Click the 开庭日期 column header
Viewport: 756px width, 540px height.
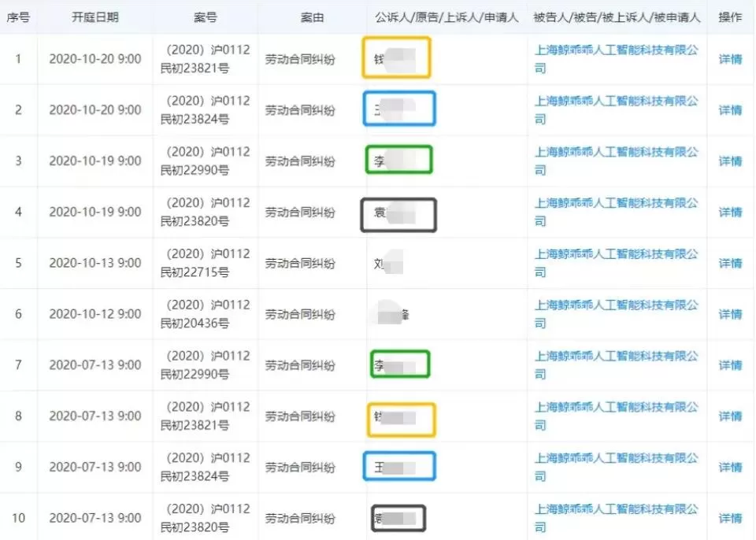pos(95,17)
